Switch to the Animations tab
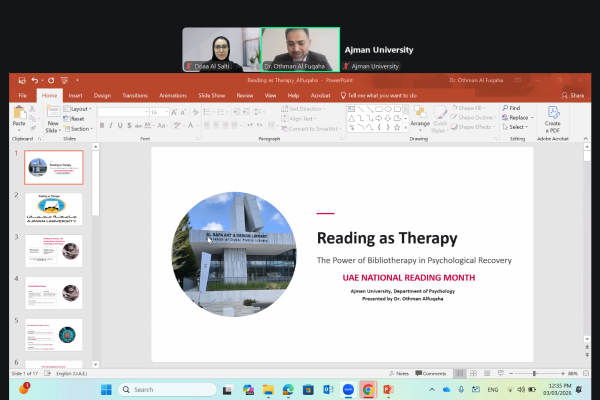The height and width of the screenshot is (400, 600). tap(173, 95)
